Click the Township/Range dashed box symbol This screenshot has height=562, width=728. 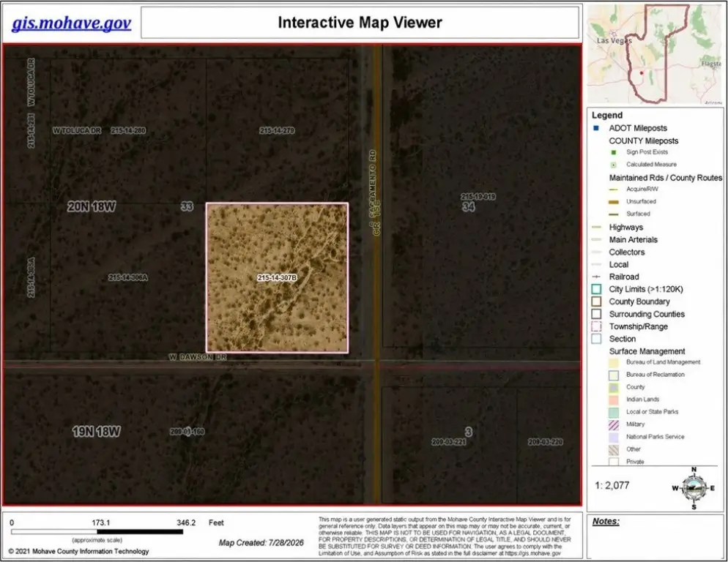pos(597,326)
